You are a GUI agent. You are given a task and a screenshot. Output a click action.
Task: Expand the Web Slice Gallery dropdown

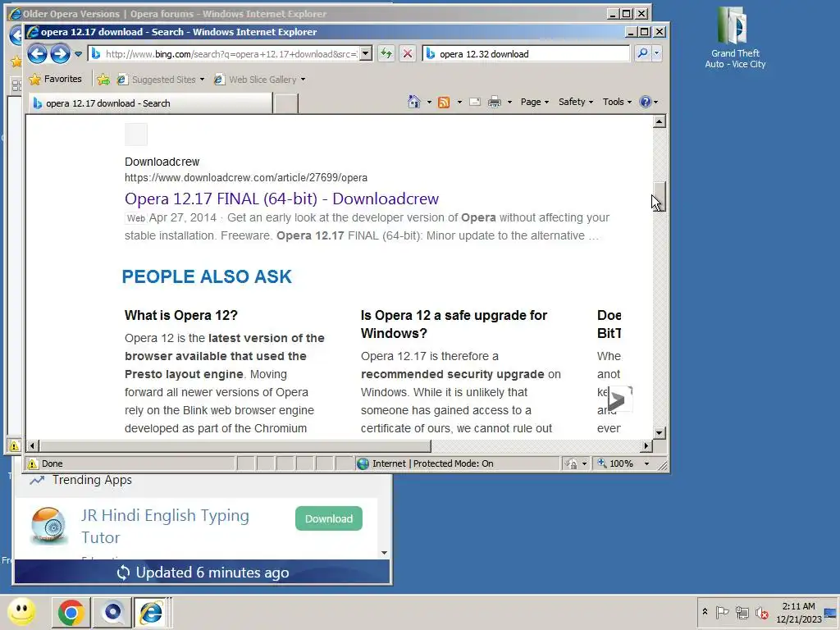[x=304, y=80]
